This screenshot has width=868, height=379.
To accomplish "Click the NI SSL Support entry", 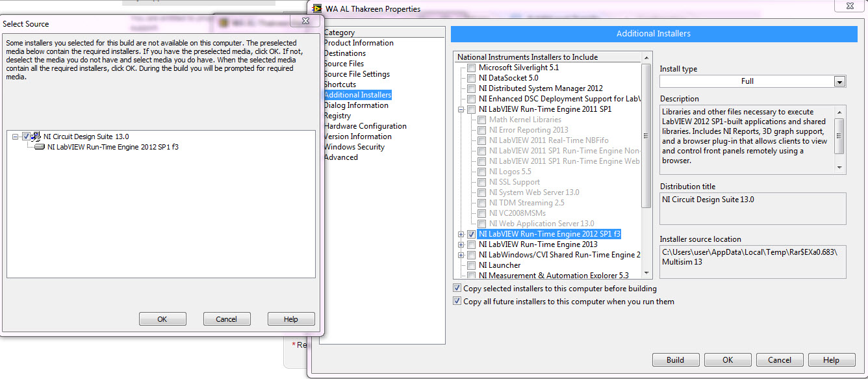I will point(515,182).
